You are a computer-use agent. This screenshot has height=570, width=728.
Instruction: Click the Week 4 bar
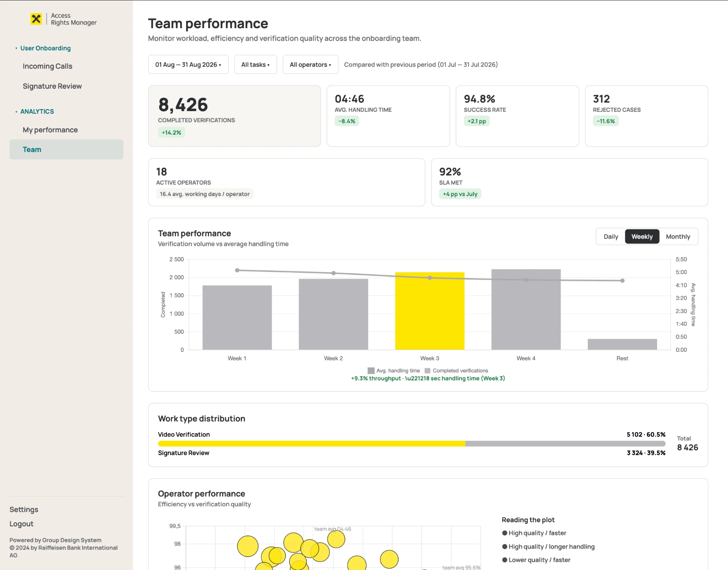(526, 309)
